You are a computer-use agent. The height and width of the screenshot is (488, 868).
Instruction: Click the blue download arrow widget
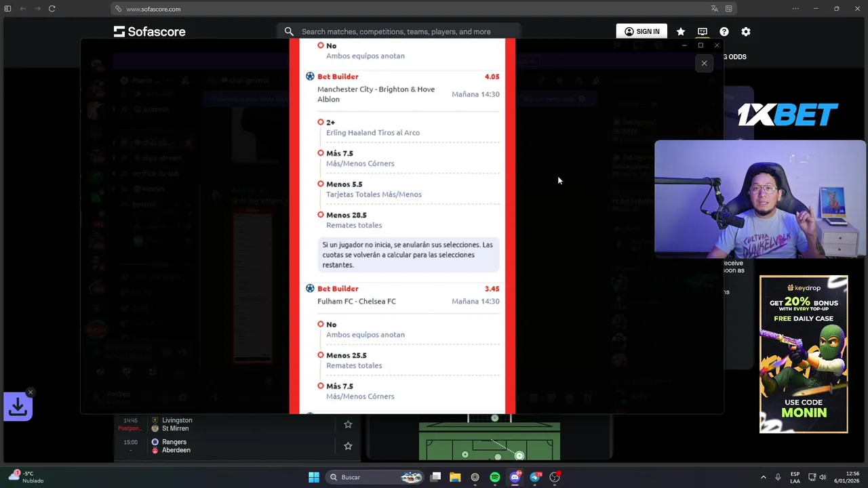(18, 407)
